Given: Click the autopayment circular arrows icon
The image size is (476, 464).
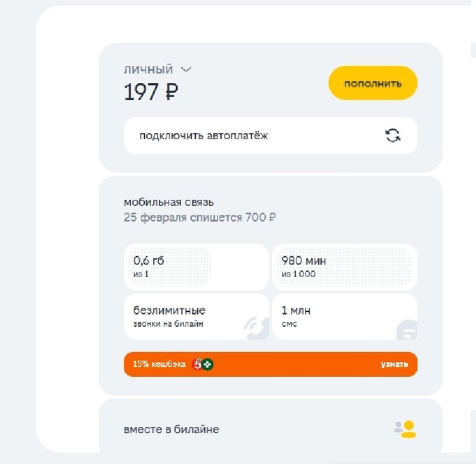Looking at the screenshot, I should 392,135.
